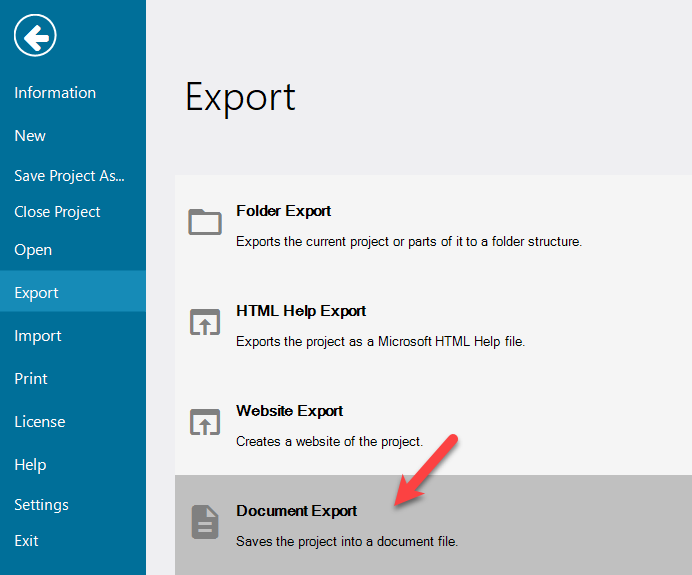Open the Information page in sidebar
This screenshot has height=575, width=692.
tap(55, 93)
